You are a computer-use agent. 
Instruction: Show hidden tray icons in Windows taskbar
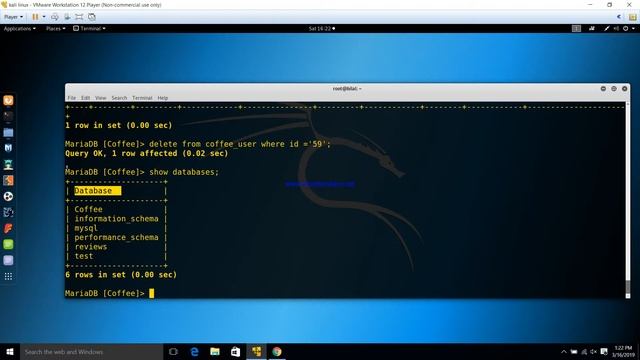click(x=564, y=352)
